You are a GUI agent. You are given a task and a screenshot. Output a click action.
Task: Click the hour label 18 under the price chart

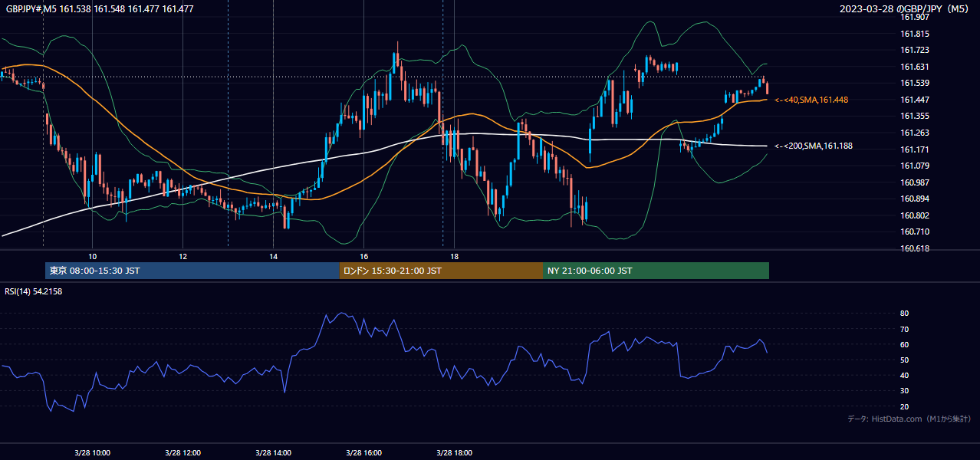tap(454, 256)
